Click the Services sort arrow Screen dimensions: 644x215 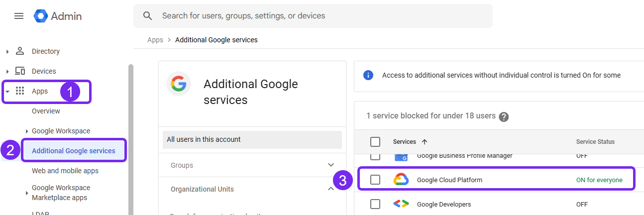pyautogui.click(x=425, y=142)
